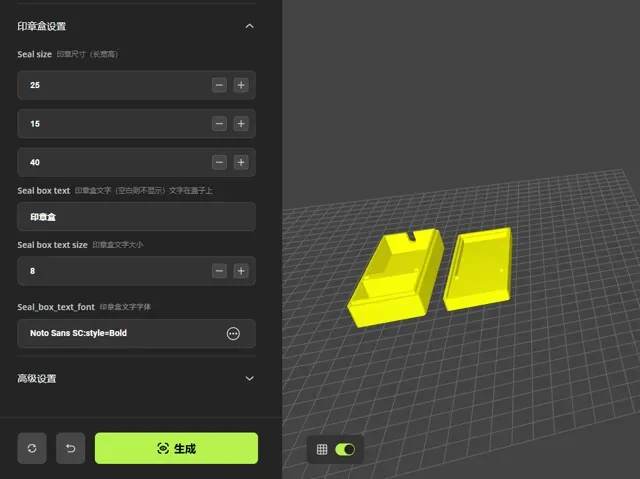Click the seal size field showing 15

coord(136,124)
